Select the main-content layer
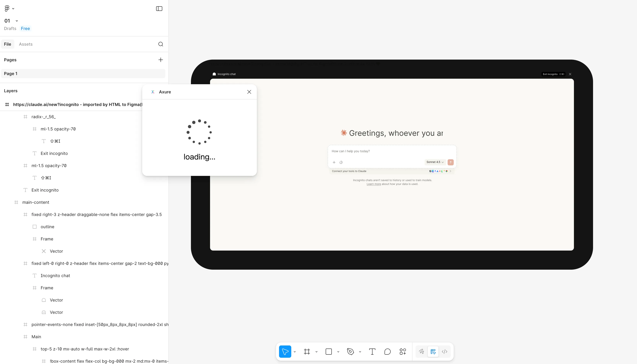The height and width of the screenshot is (364, 637). click(x=36, y=202)
